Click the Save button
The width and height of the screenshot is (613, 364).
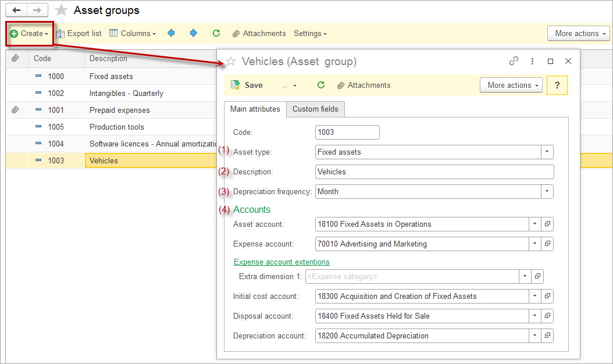click(x=247, y=85)
